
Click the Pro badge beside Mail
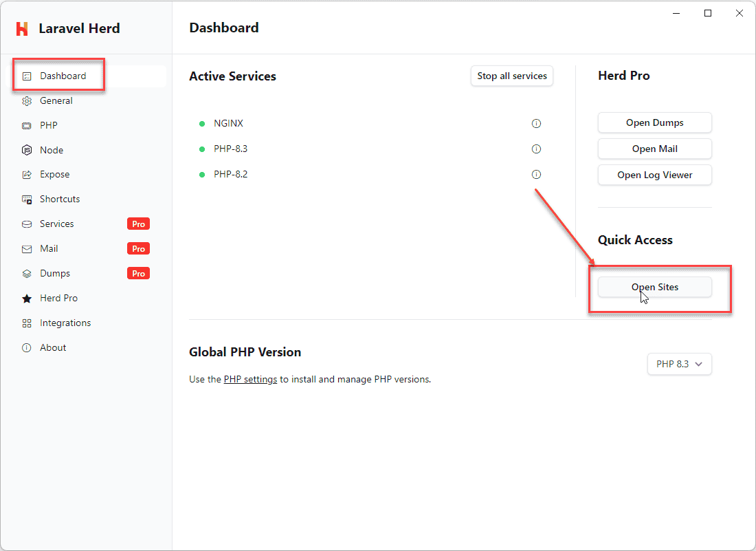tap(138, 249)
